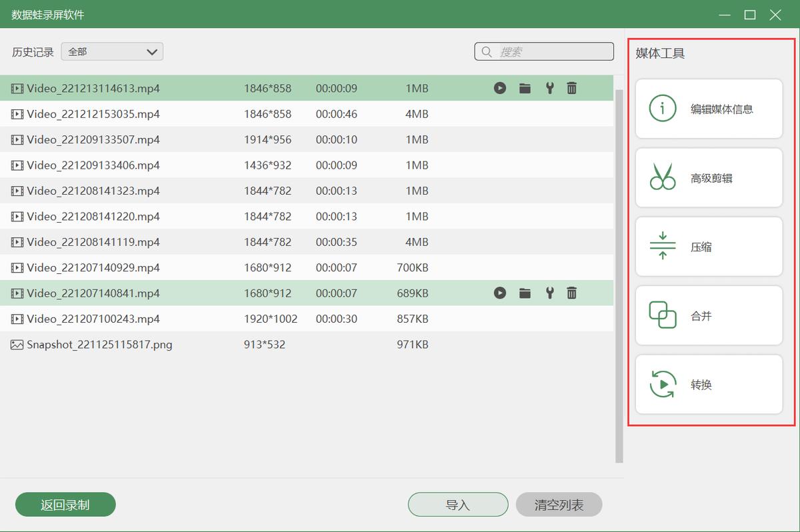The image size is (800, 532).
Task: Click wrench tool icon for Video_221213114613.mp4
Action: (549, 88)
